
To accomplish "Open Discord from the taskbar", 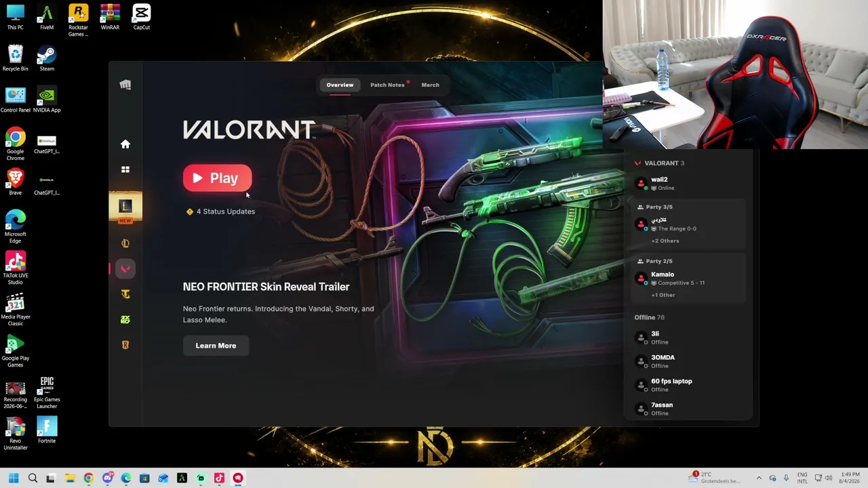I will (x=107, y=478).
